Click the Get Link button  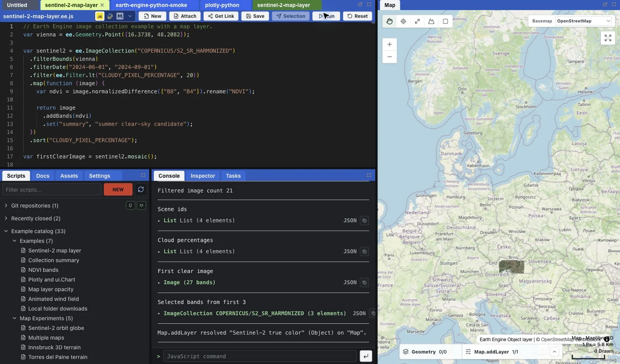pos(221,16)
